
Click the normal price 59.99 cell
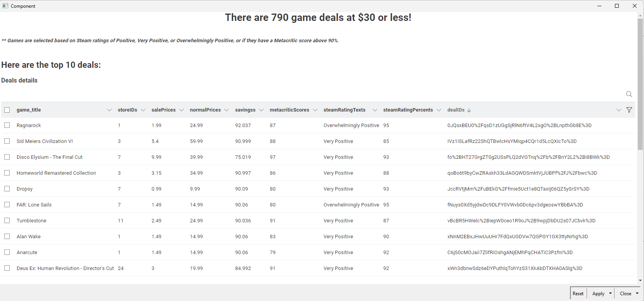point(196,141)
